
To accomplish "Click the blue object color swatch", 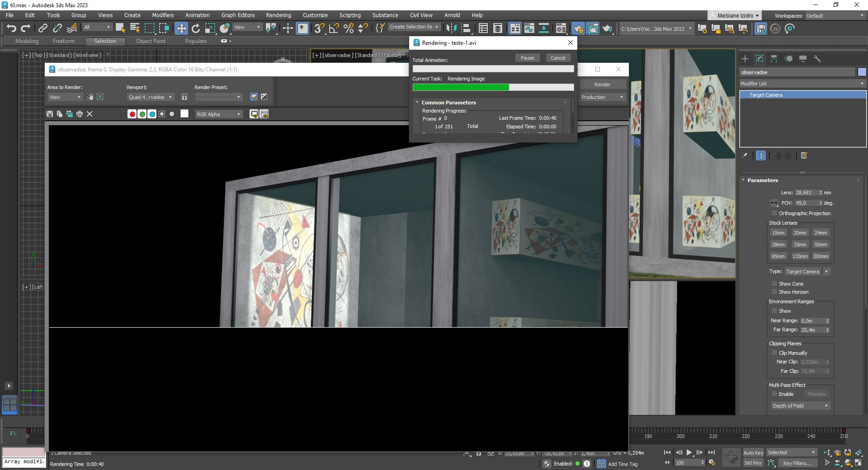I will pyautogui.click(x=862, y=72).
